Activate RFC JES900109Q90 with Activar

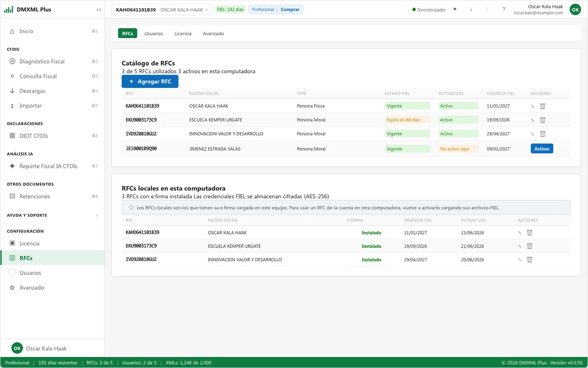[x=542, y=149]
